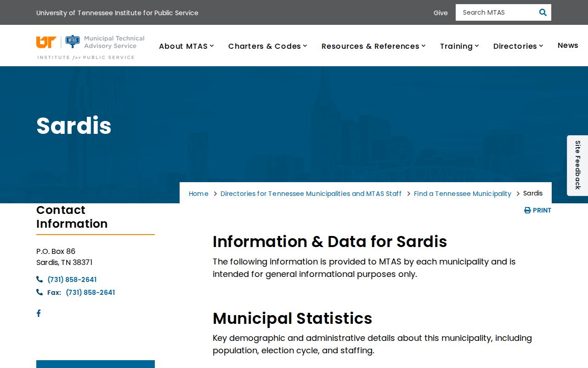Click the Contact Information heading
The width and height of the screenshot is (588, 368).
pos(72,217)
